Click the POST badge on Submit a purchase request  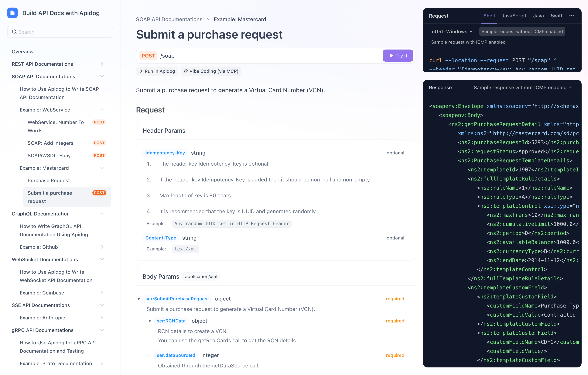click(99, 193)
